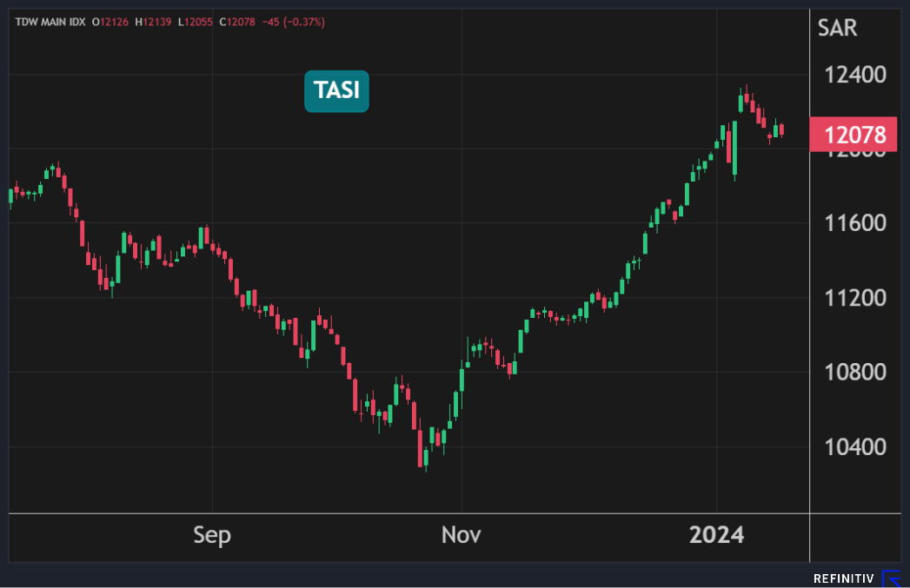Click the SAR currency label
The height and width of the screenshot is (588, 910).
837,28
